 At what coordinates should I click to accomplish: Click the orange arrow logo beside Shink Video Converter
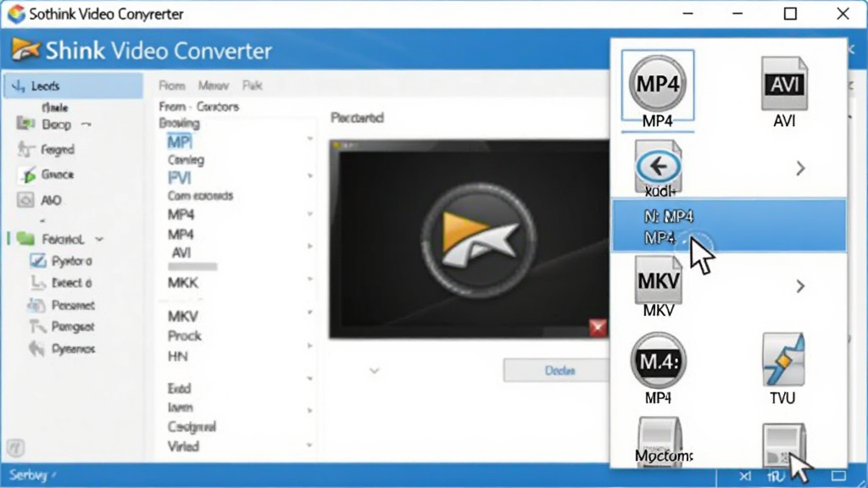pyautogui.click(x=25, y=50)
